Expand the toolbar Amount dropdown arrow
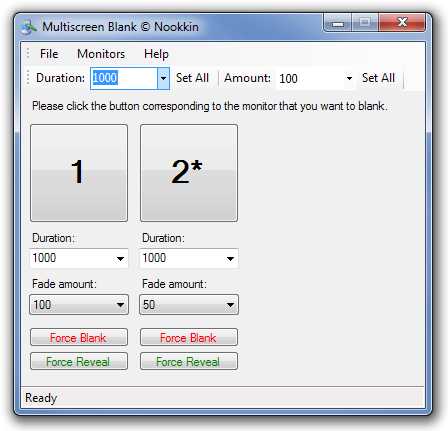This screenshot has height=431, width=448. pyautogui.click(x=349, y=79)
